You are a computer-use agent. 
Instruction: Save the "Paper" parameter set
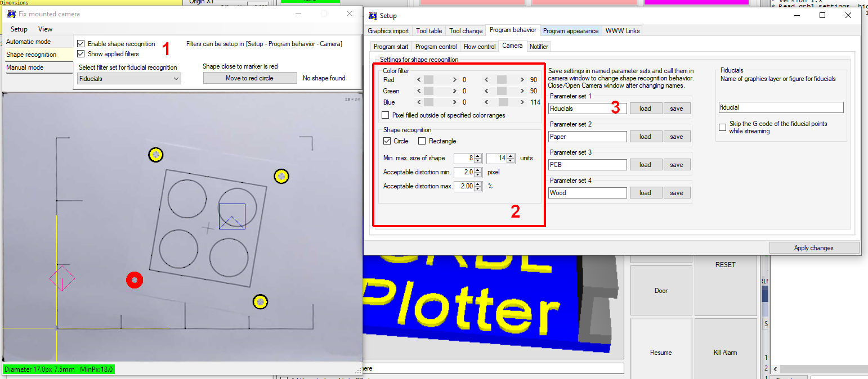677,136
